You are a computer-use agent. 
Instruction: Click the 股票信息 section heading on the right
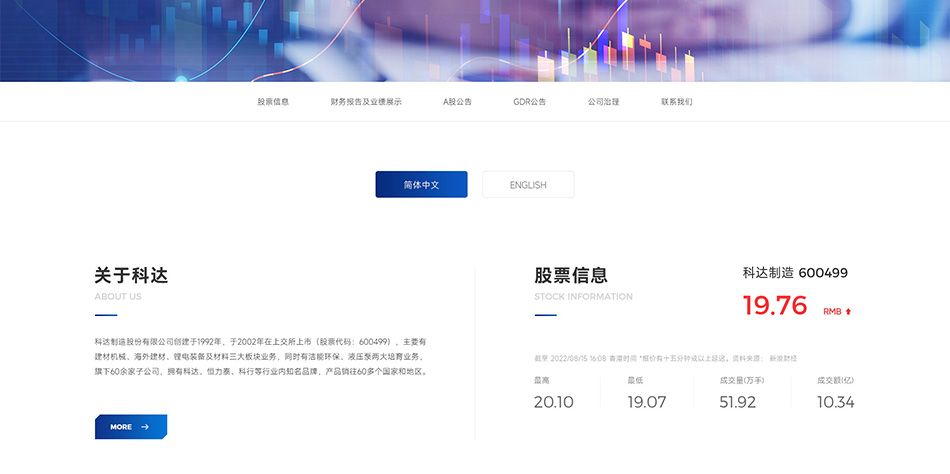571,275
